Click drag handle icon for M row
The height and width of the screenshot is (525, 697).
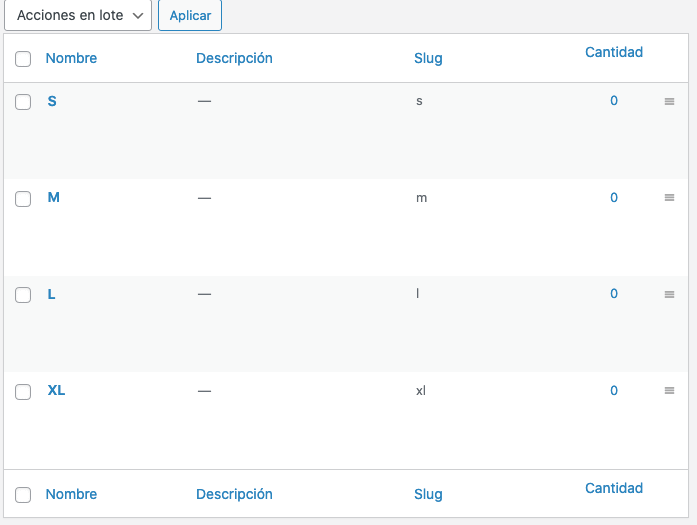[x=669, y=198]
